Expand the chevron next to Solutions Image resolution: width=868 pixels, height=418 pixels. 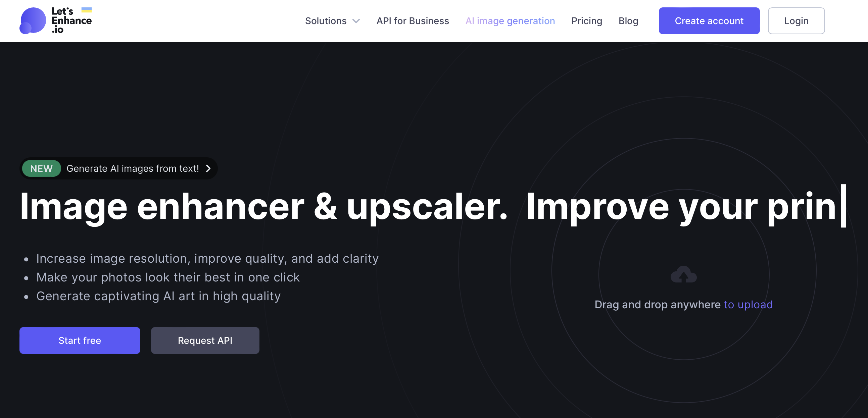click(356, 21)
